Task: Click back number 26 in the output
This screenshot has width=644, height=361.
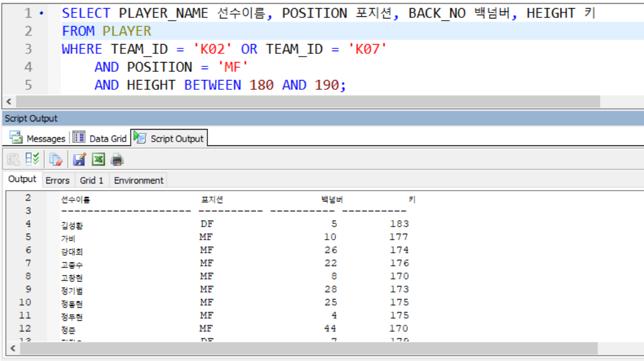Action: [331, 250]
